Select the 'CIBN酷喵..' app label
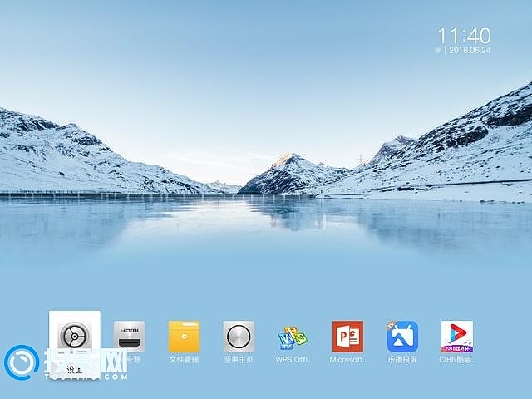Image resolution: width=532 pixels, height=399 pixels. click(456, 360)
